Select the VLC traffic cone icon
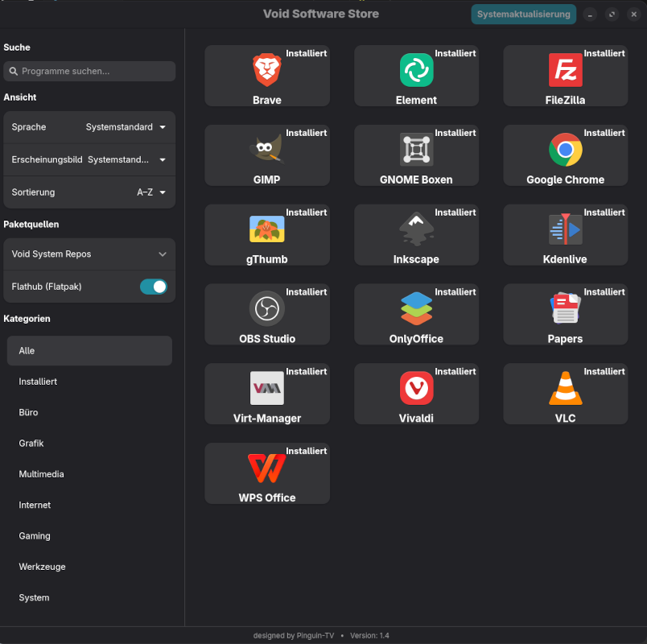 click(x=565, y=388)
